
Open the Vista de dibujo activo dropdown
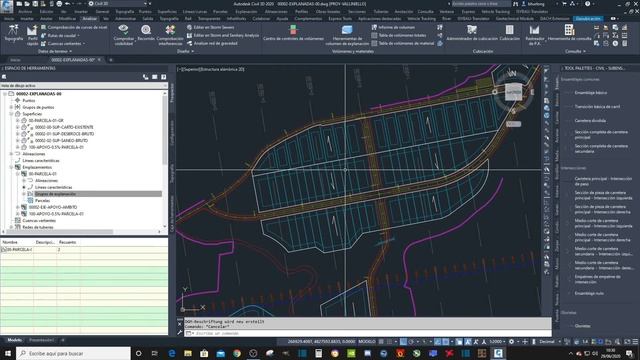point(84,86)
